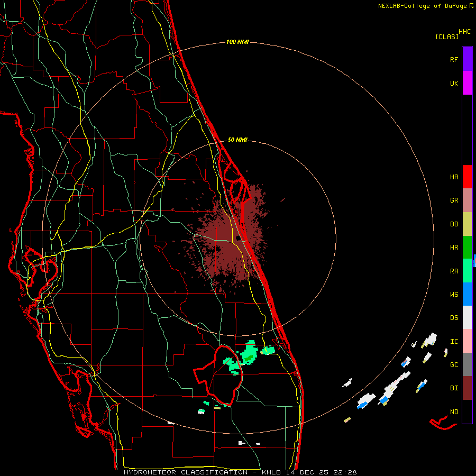Click the ND black legend swatch
The image size is (476, 476).
(467, 411)
